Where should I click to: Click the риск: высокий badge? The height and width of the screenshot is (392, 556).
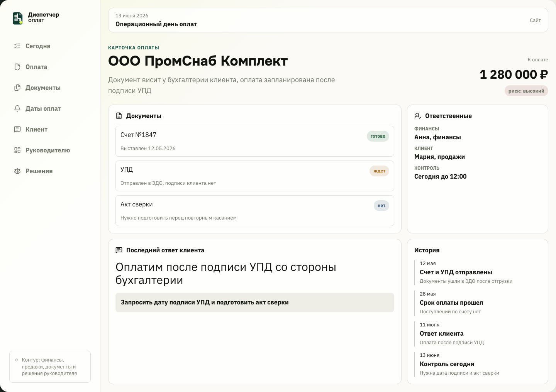coord(526,91)
